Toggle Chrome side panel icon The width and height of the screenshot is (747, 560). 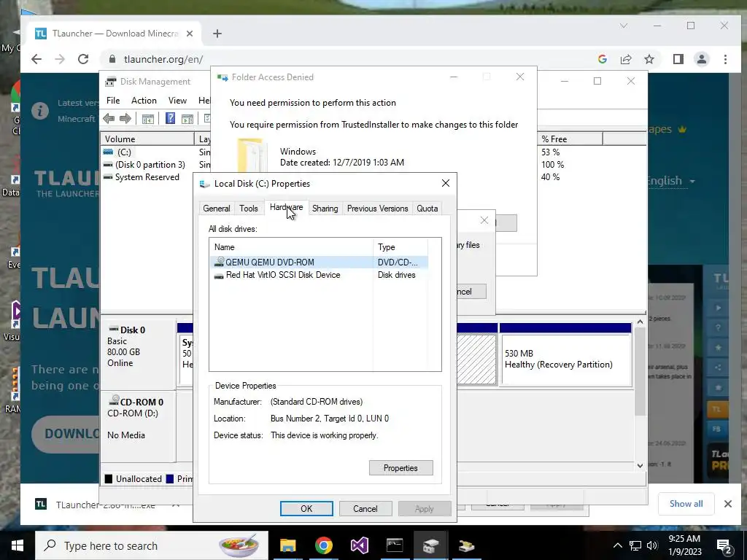pos(678,59)
